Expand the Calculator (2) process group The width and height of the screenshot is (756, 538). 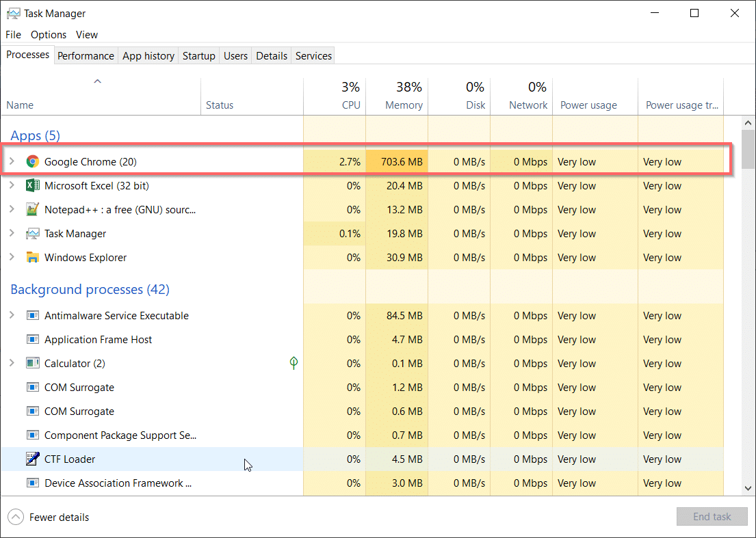click(x=12, y=363)
